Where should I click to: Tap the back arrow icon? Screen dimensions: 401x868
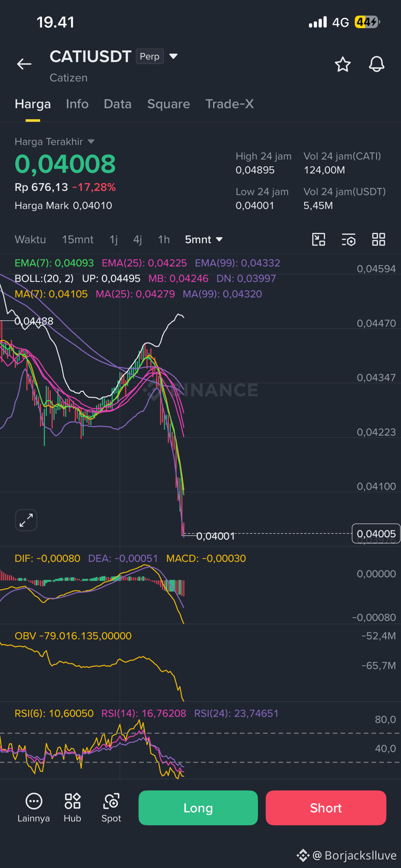coord(24,64)
